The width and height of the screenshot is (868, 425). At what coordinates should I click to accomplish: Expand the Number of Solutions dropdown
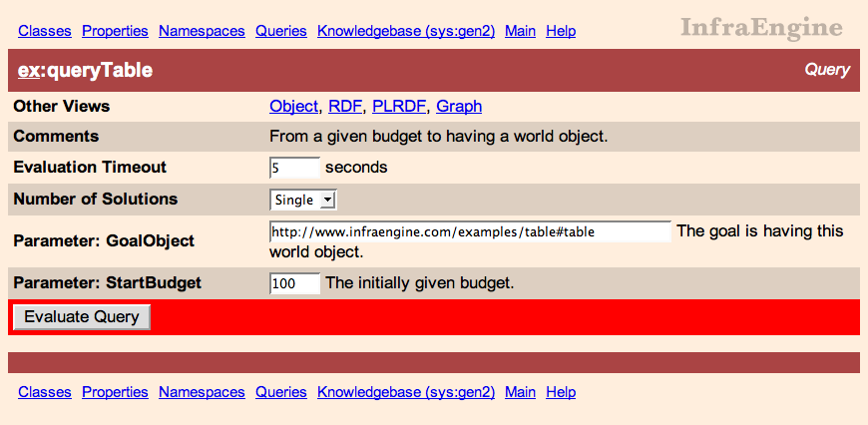click(x=304, y=200)
